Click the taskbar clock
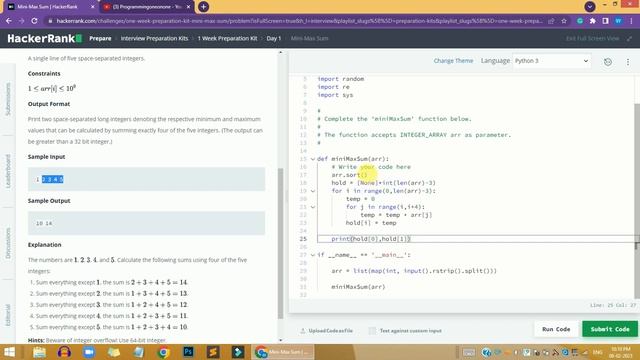 pos(620,352)
